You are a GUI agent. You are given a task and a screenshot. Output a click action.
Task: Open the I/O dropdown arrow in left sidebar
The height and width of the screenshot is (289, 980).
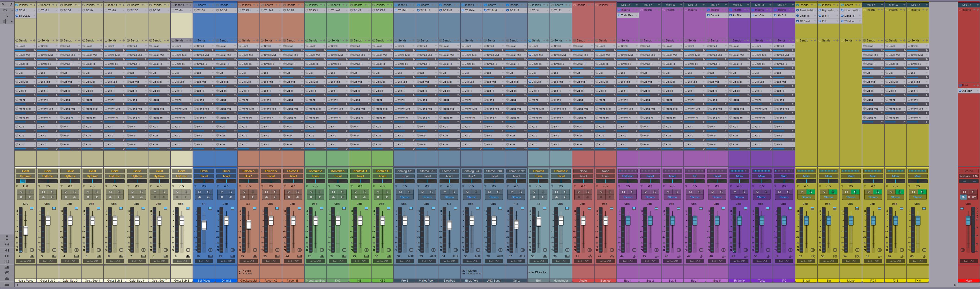[x=12, y=10]
